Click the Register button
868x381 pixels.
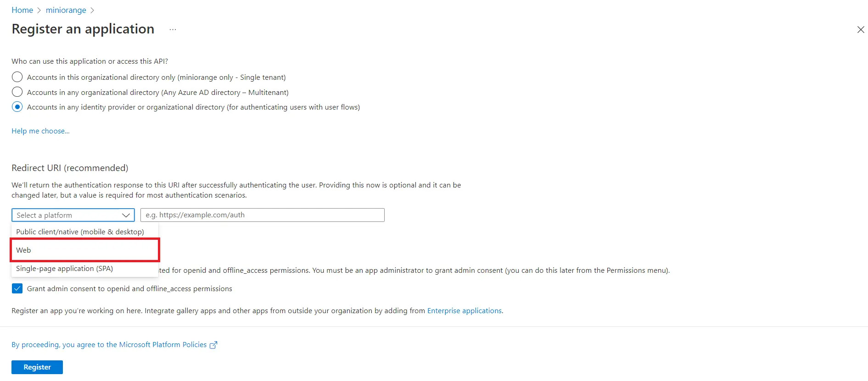point(37,367)
